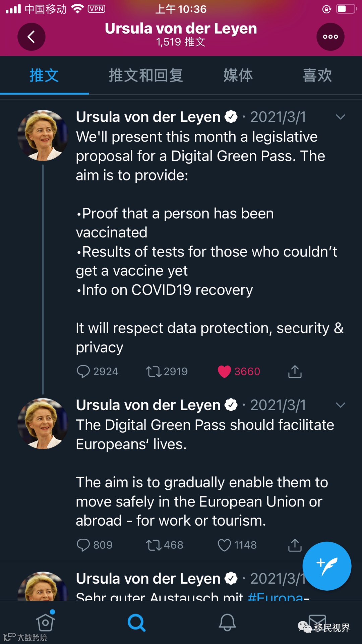
Task: Reply to the tweet with 809 replies
Action: click(83, 545)
